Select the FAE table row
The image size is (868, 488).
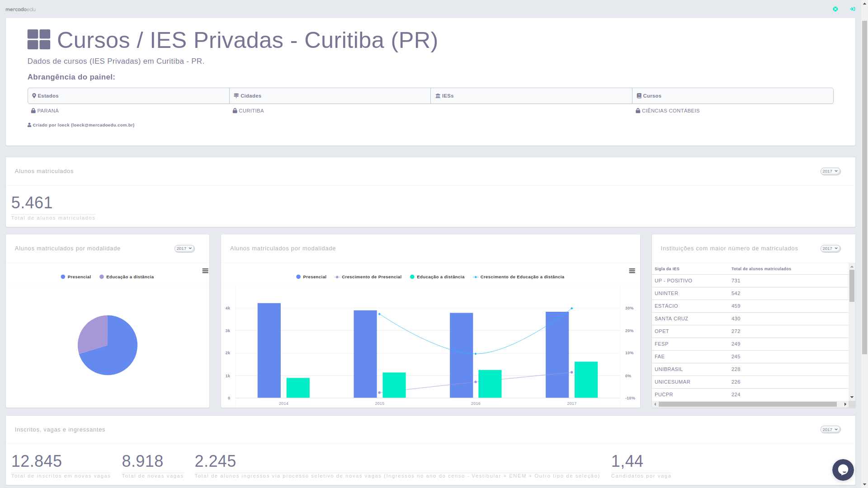tap(750, 357)
